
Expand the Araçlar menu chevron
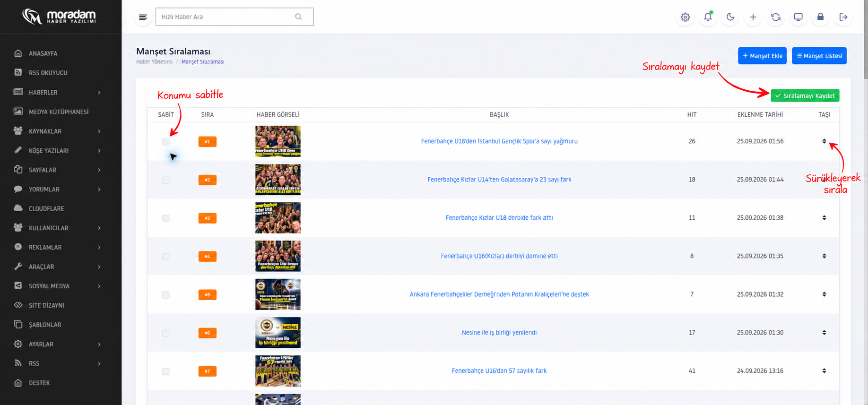[x=99, y=267]
